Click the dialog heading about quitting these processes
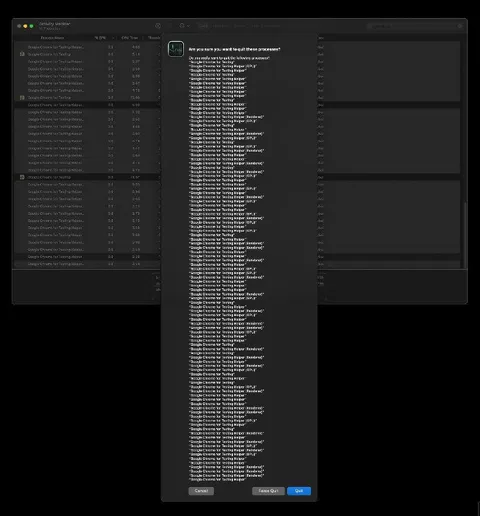480x516 pixels. coord(234,49)
